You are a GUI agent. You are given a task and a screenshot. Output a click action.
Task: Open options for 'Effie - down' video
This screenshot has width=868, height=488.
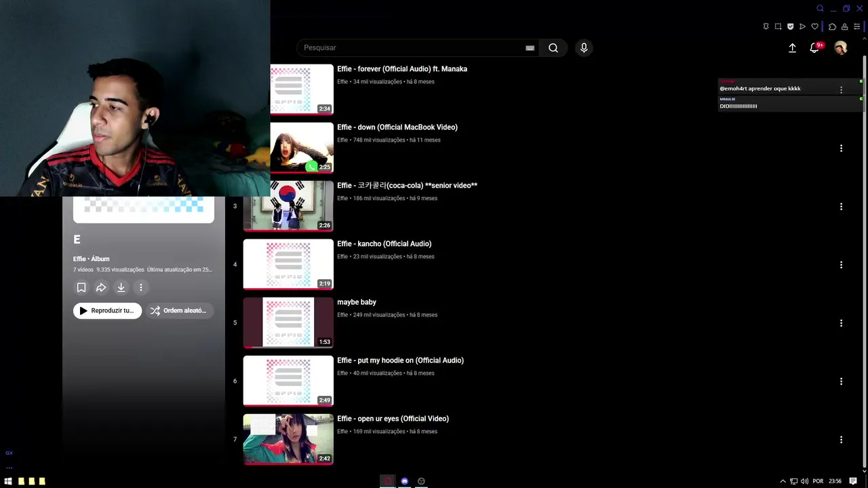pos(841,148)
